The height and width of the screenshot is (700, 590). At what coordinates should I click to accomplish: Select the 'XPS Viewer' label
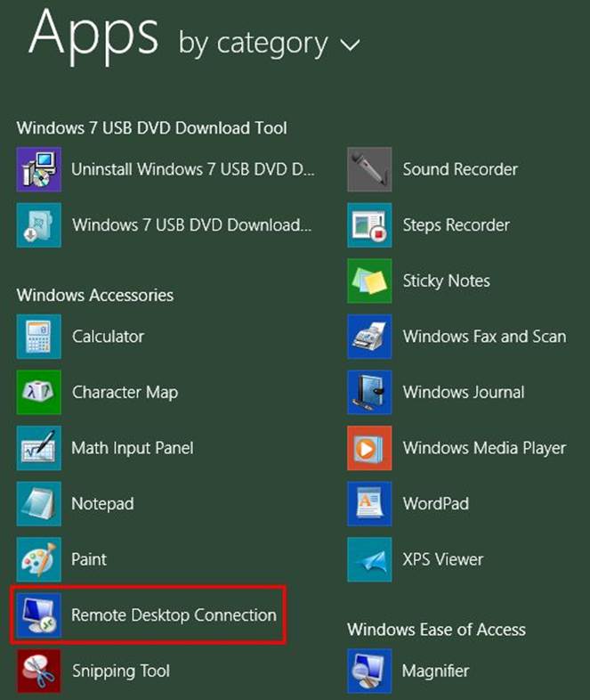pos(443,559)
